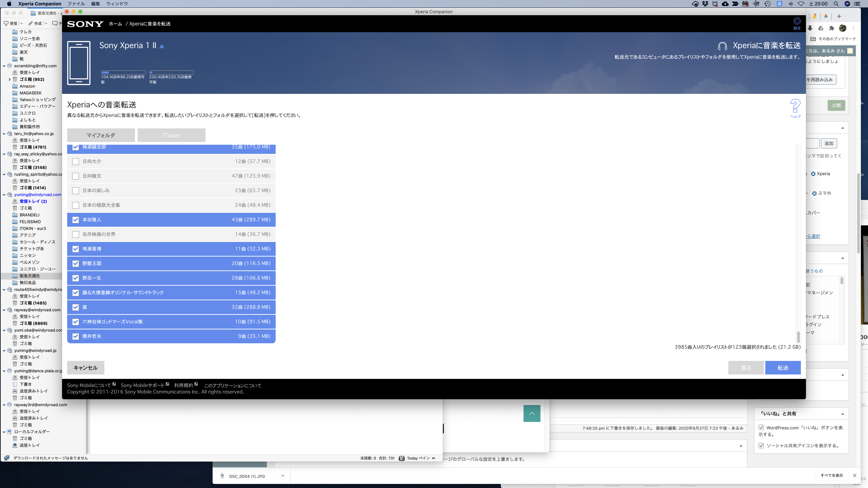
Task: Click すべてを表示 in downloads bar
Action: point(832,475)
